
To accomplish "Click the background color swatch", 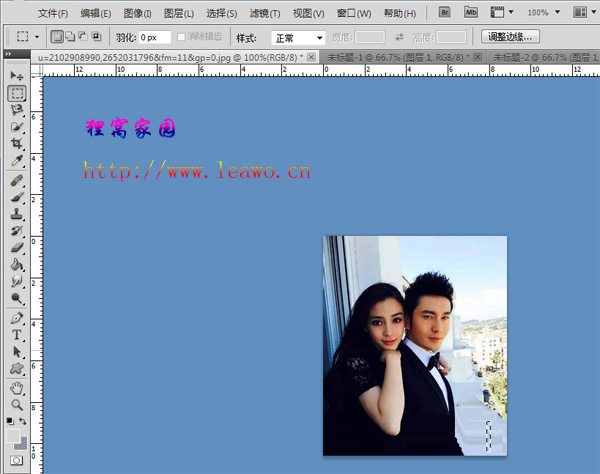I will click(x=22, y=445).
